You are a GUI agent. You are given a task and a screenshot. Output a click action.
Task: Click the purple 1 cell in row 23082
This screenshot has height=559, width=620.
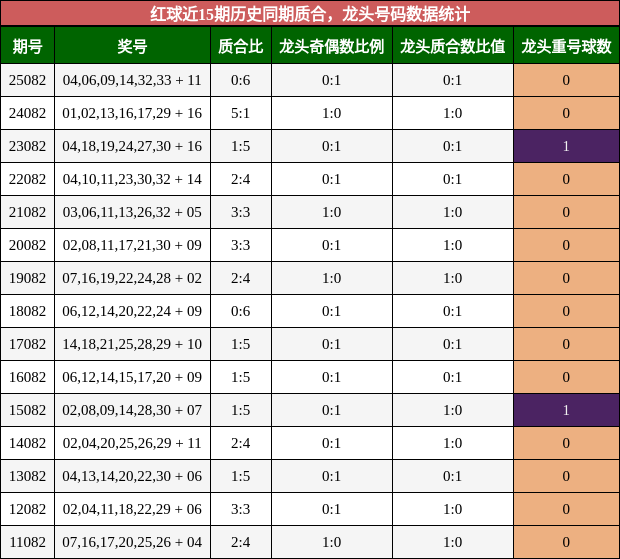567,146
